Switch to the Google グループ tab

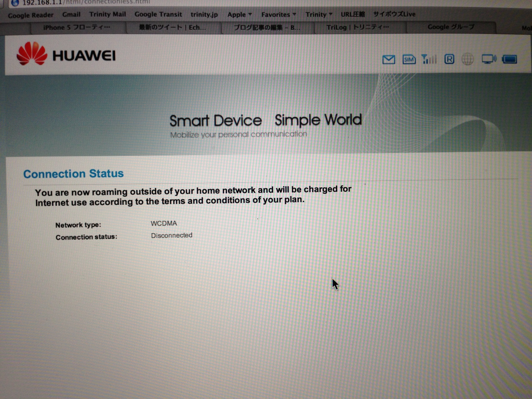[x=451, y=27]
